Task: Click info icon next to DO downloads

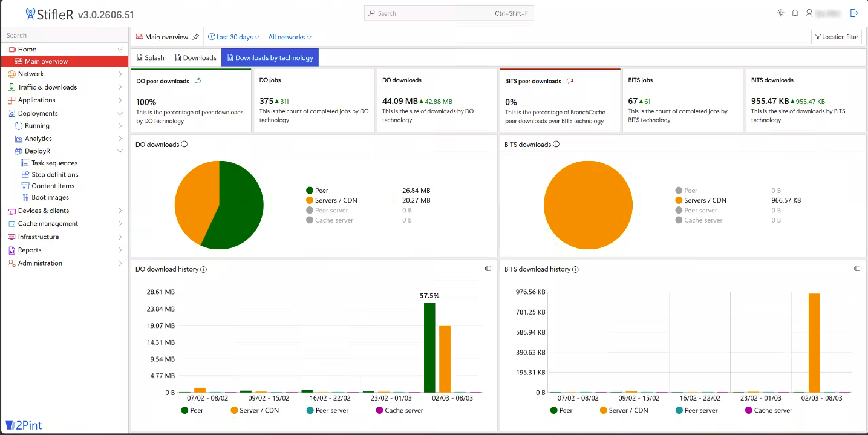Action: point(184,145)
